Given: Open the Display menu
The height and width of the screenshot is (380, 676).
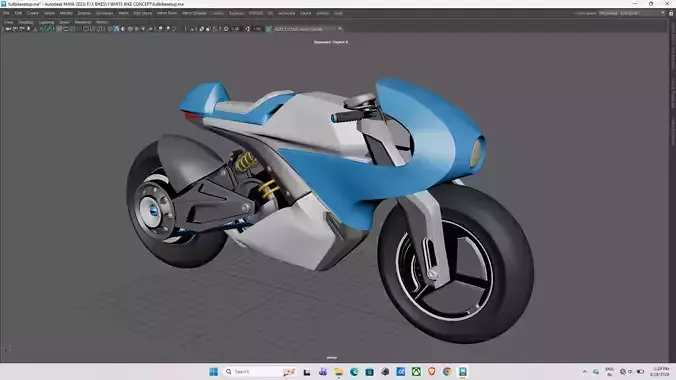Looking at the screenshot, I should point(84,13).
